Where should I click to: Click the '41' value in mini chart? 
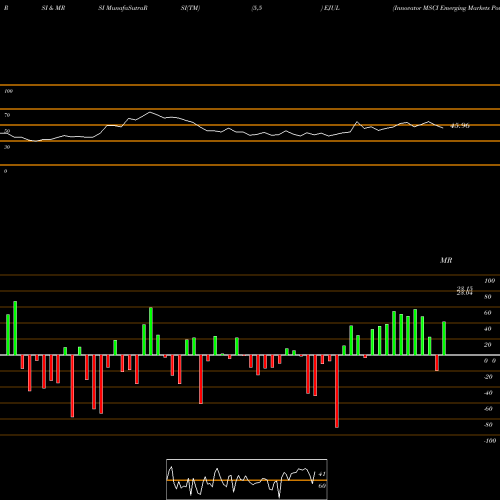pyautogui.click(x=322, y=474)
